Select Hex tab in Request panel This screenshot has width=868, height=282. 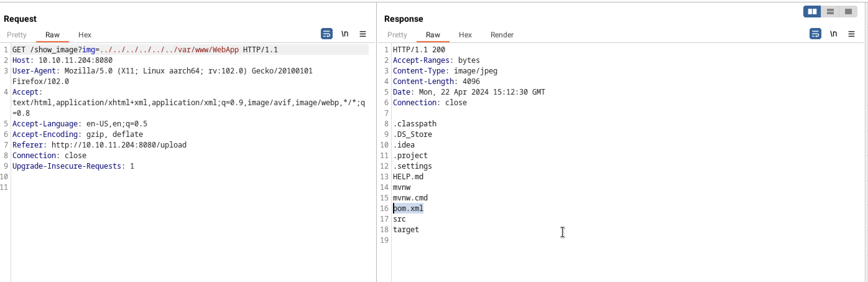click(x=85, y=35)
